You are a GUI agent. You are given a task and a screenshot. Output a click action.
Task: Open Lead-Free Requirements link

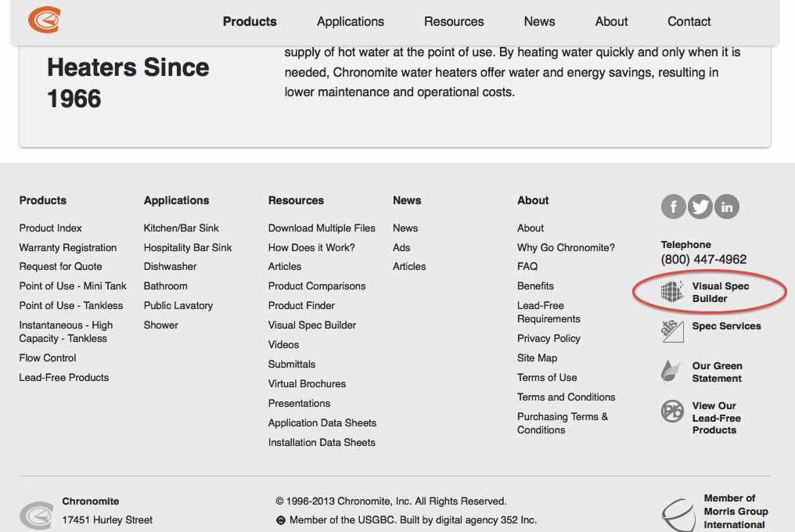click(549, 312)
